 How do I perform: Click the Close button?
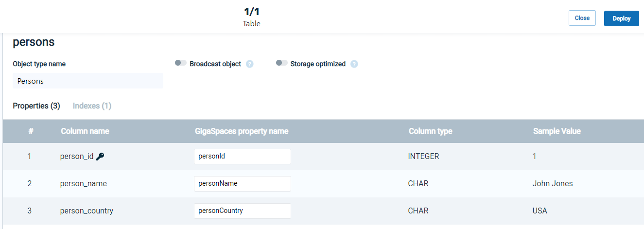point(582,18)
